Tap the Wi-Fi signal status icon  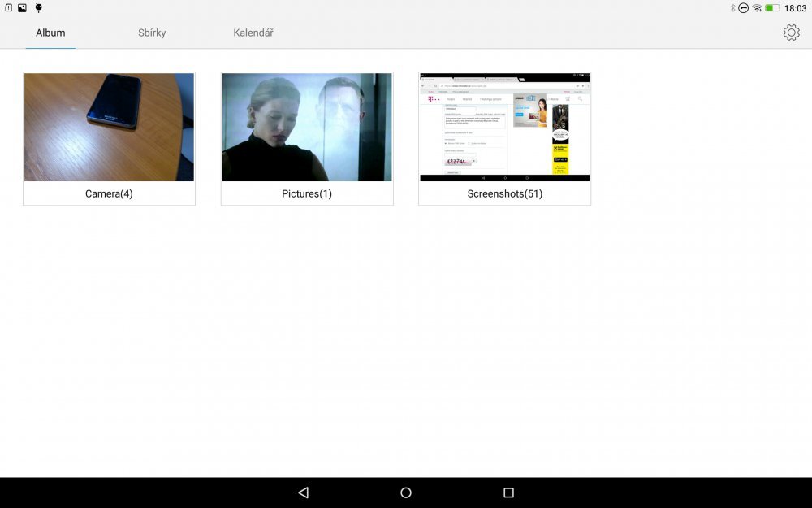[757, 8]
